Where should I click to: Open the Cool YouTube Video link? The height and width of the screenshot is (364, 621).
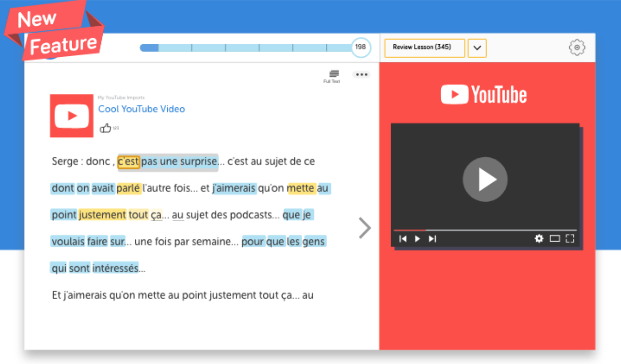[142, 109]
